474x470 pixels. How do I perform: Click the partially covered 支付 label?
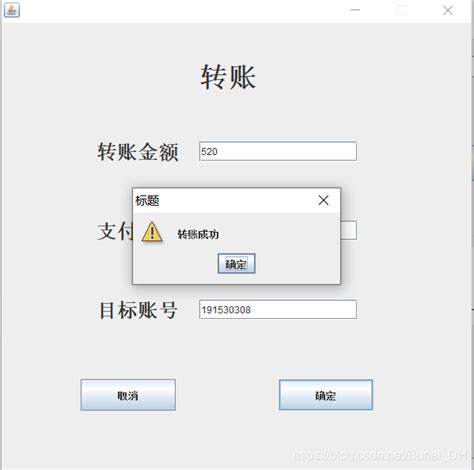[x=115, y=231]
